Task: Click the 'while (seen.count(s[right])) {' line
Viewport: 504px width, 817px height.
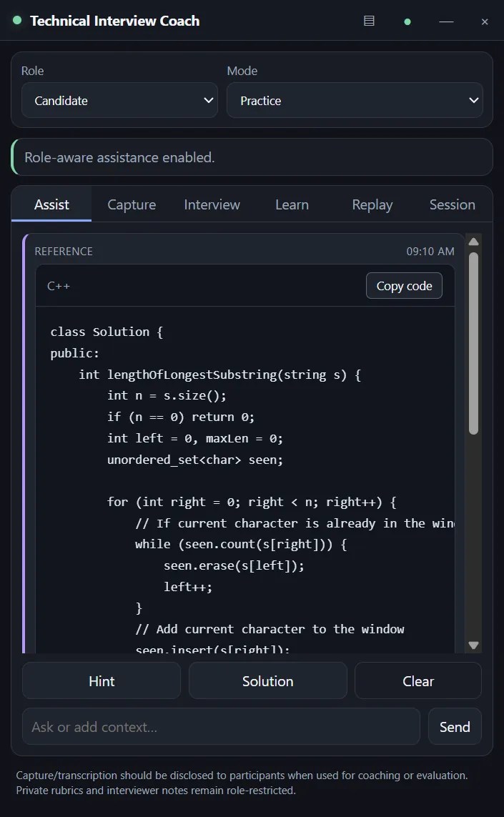Action: click(x=242, y=544)
